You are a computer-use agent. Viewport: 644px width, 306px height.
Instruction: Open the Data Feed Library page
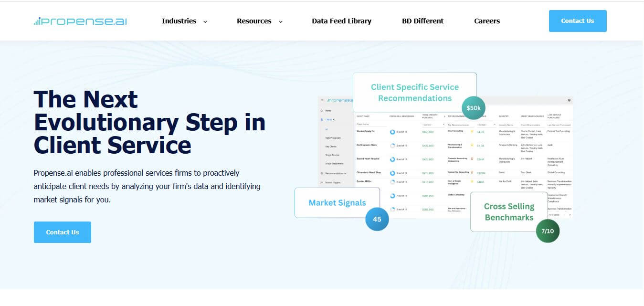coord(341,21)
